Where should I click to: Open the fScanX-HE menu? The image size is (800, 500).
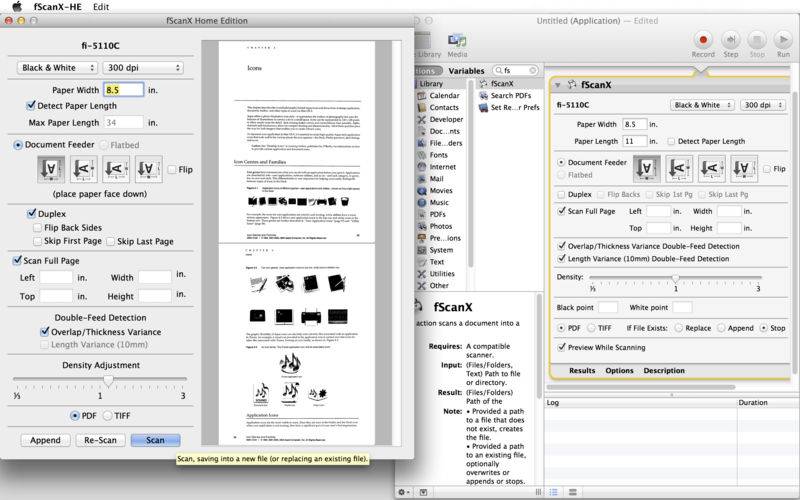click(58, 7)
